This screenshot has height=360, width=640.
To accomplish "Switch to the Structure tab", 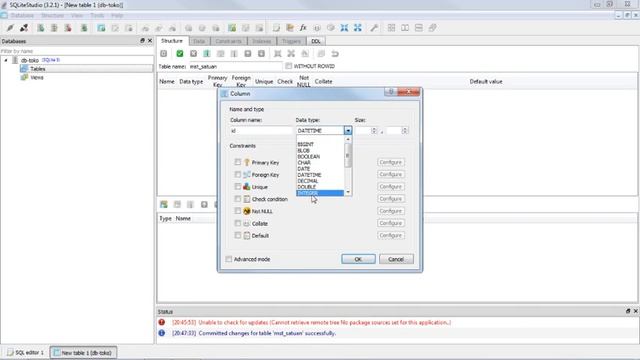I will (172, 41).
